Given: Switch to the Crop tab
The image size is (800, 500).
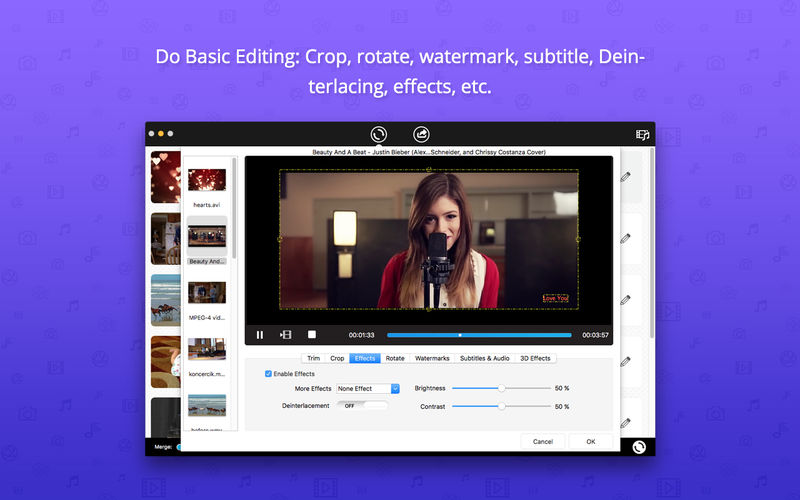Looking at the screenshot, I should click(x=337, y=358).
